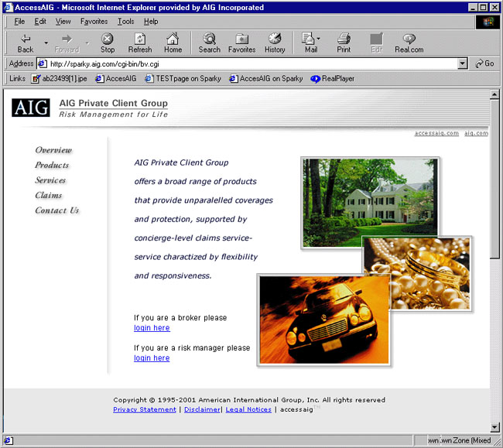
Task: Click the Back arrow toolbar icon
Action: (26, 39)
